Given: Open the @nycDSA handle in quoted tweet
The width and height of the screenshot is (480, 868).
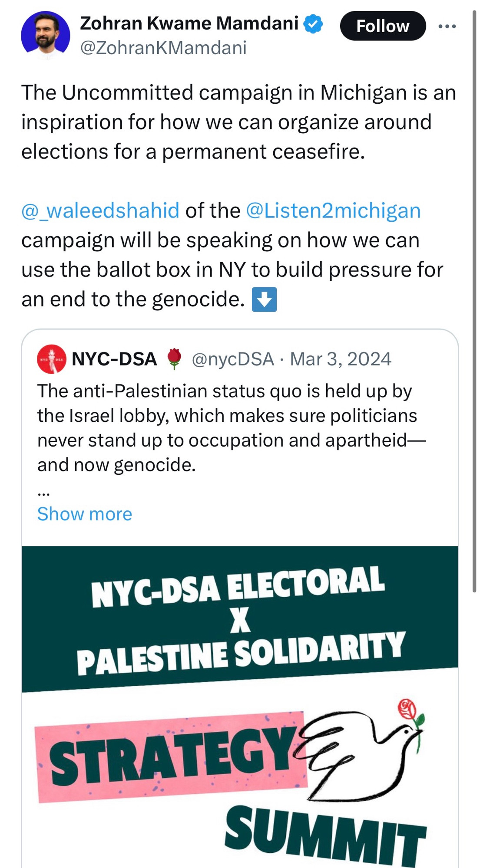Looking at the screenshot, I should tap(233, 359).
